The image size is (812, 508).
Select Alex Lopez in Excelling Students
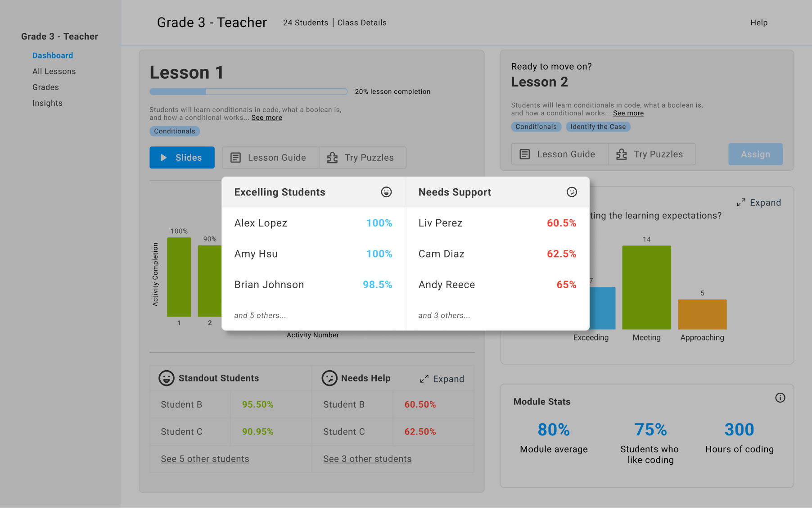pyautogui.click(x=261, y=223)
